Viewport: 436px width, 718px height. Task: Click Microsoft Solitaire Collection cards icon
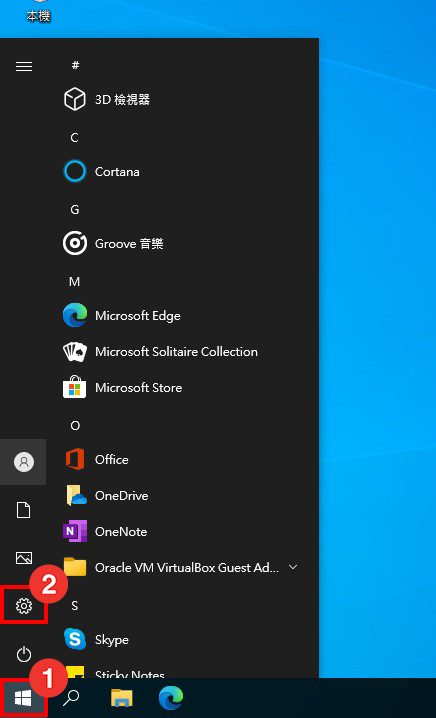(75, 352)
